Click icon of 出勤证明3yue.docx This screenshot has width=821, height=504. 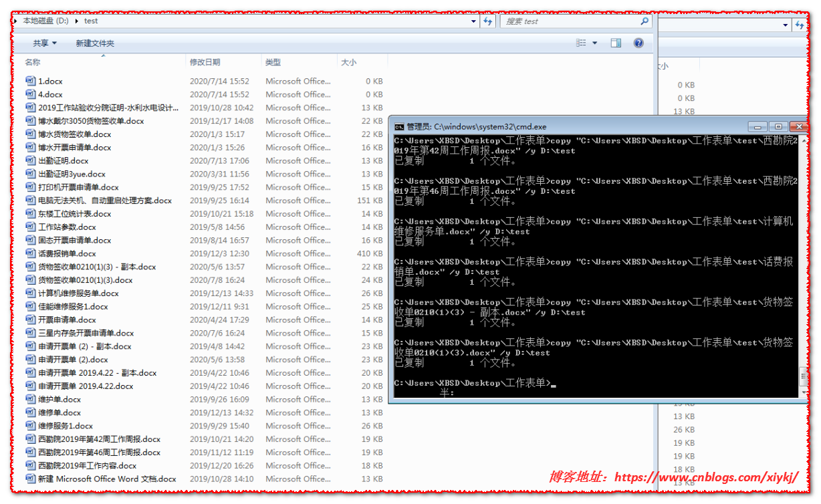(31, 174)
